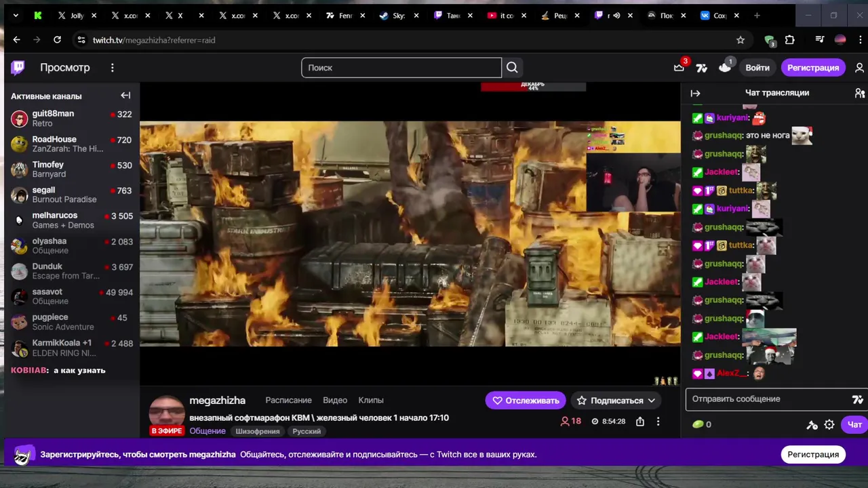The image size is (868, 488).
Task: Click the address bar URL
Action: tap(154, 40)
